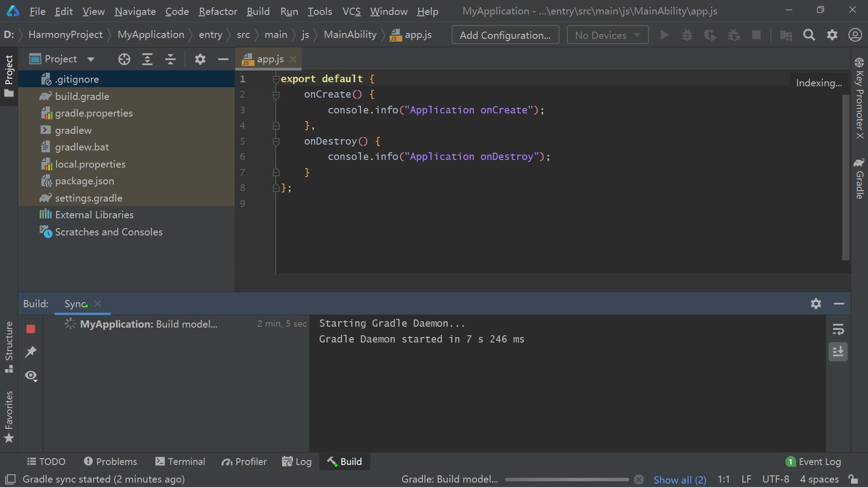Toggle the eye watch icon in Build
Image resolution: width=868 pixels, height=488 pixels.
point(31,375)
